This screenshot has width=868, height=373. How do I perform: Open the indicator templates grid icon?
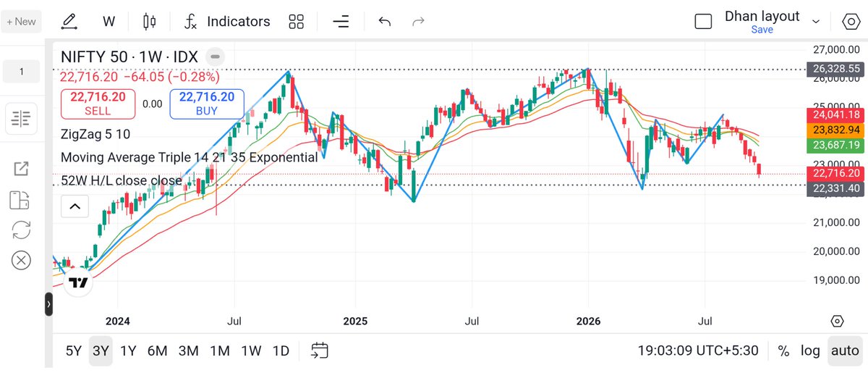[x=296, y=22]
